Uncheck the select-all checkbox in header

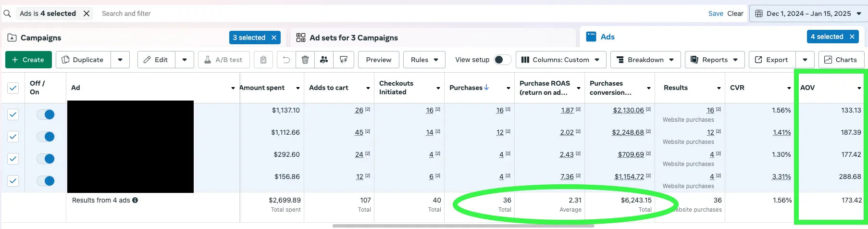coord(13,88)
